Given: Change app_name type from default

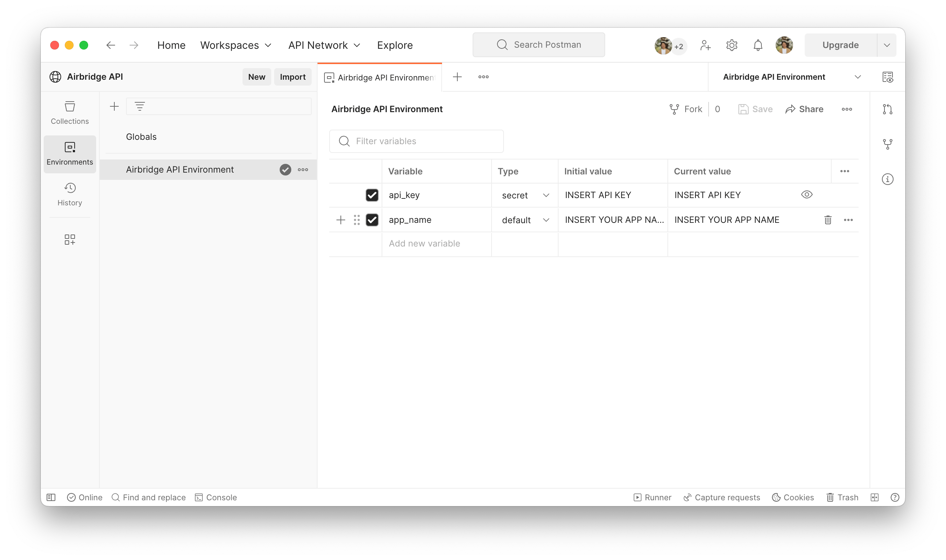Looking at the screenshot, I should 525,220.
